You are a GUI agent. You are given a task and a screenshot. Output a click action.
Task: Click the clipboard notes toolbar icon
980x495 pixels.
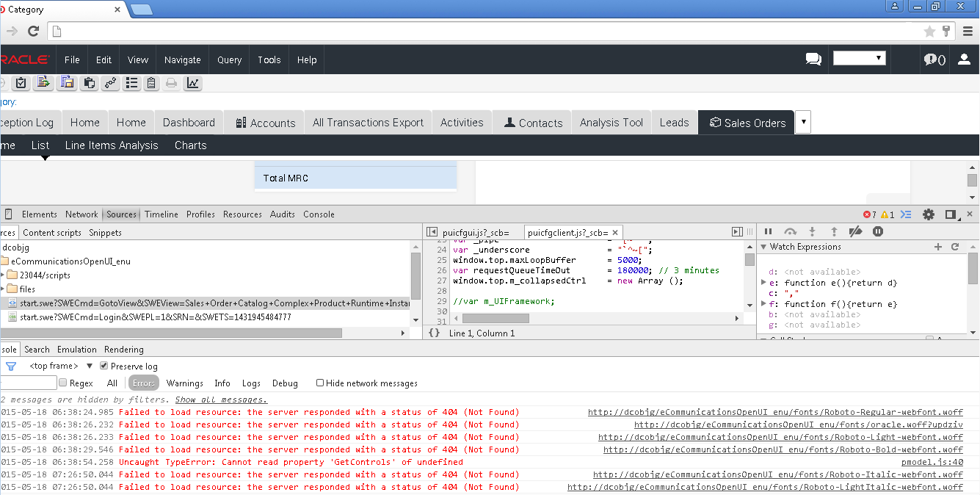tap(151, 82)
